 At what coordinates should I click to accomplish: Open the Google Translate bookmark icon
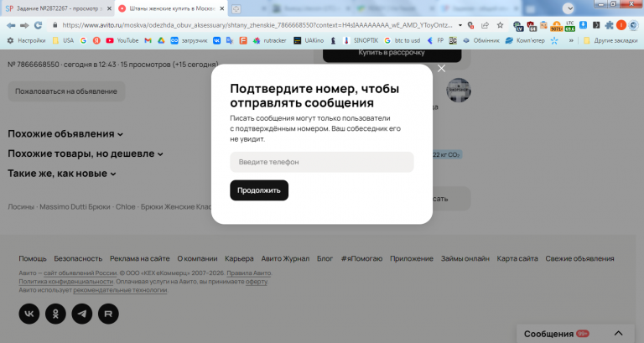pos(230,40)
